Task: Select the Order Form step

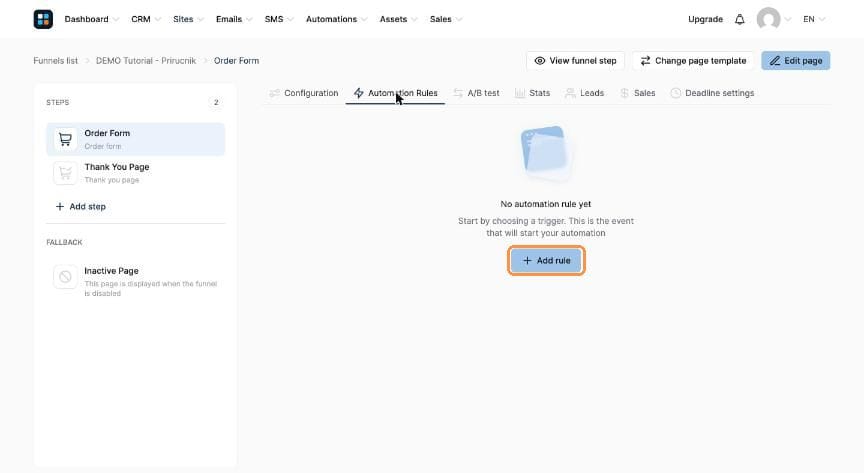Action: coord(136,139)
